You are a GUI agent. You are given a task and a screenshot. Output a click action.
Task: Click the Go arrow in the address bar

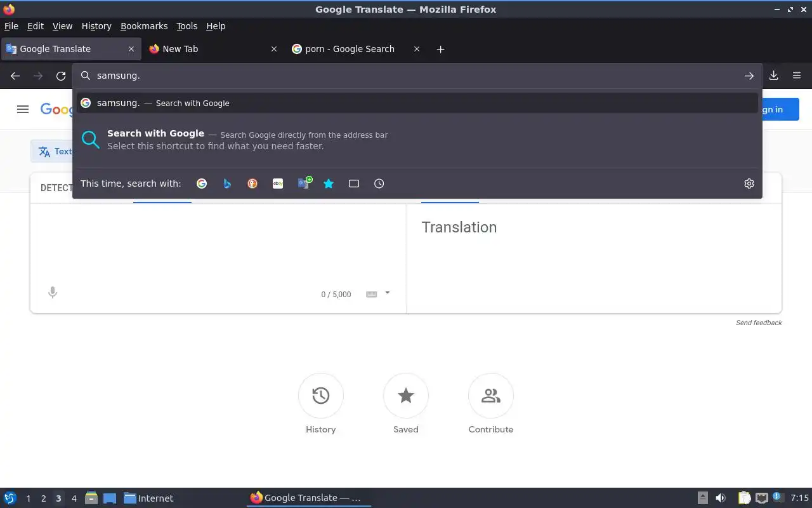[x=749, y=76]
